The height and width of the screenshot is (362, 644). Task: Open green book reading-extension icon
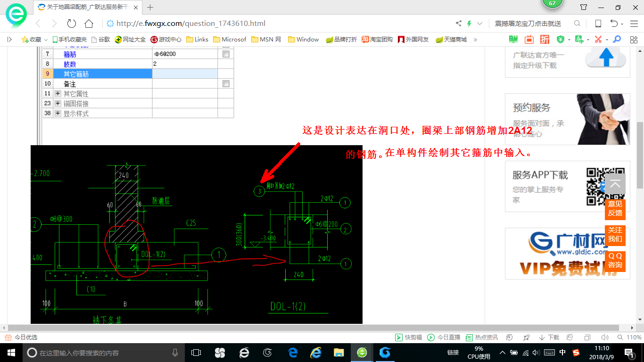513,40
